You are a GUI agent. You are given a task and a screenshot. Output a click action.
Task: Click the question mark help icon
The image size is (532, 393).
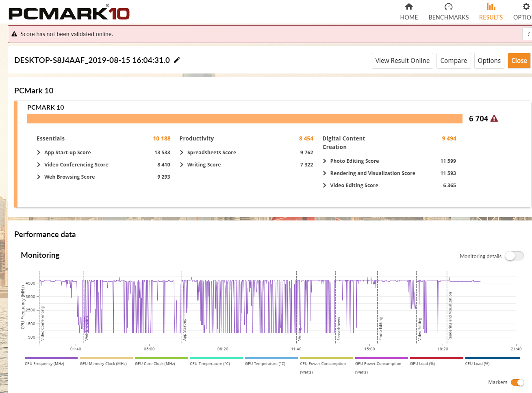point(528,34)
